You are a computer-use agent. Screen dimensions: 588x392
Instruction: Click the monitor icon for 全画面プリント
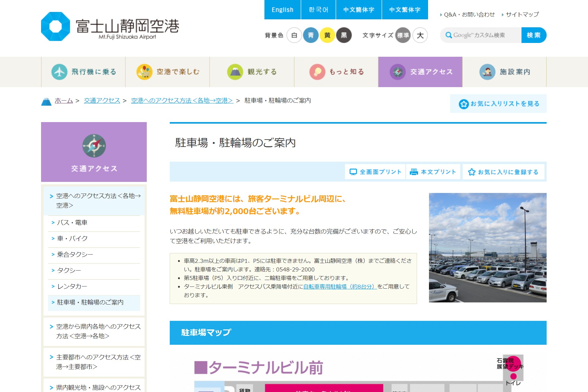(x=353, y=172)
